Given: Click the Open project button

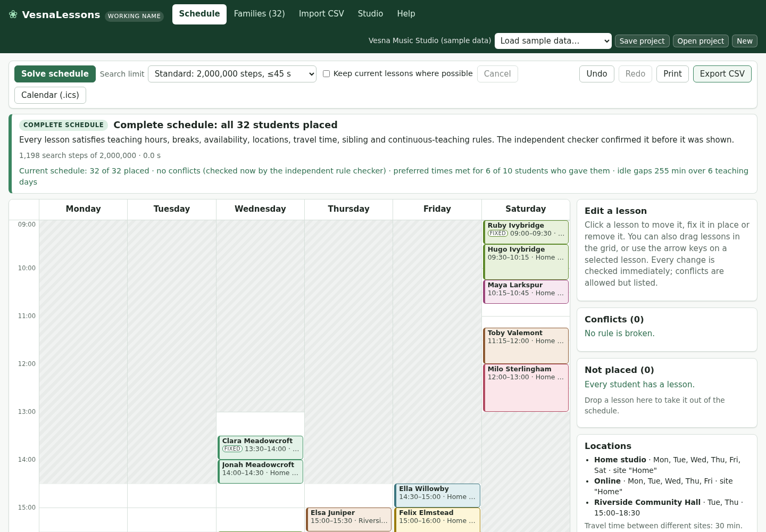Looking at the screenshot, I should click(701, 41).
